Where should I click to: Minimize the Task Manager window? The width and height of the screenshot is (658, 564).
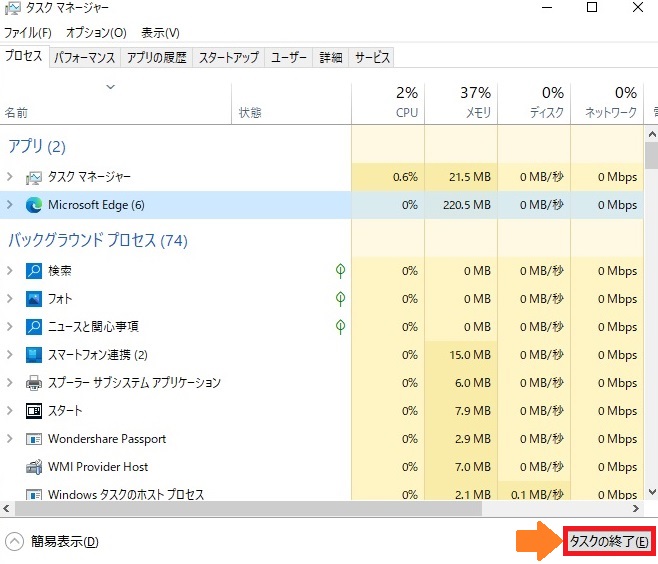(x=546, y=8)
